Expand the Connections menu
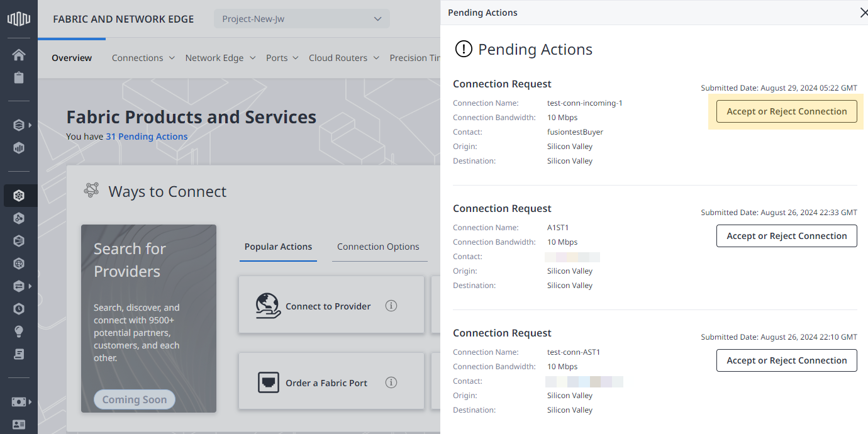Image resolution: width=868 pixels, height=434 pixels. 143,58
